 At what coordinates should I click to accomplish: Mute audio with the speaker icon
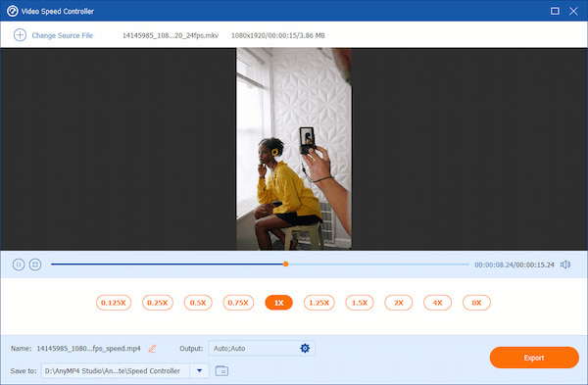(x=565, y=265)
